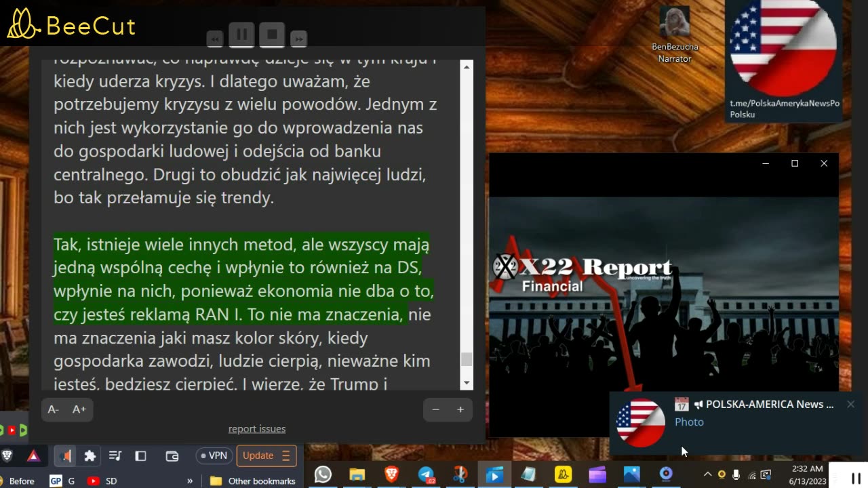The height and width of the screenshot is (488, 868).
Task: Click the Photo text in the notification
Action: pos(689,422)
